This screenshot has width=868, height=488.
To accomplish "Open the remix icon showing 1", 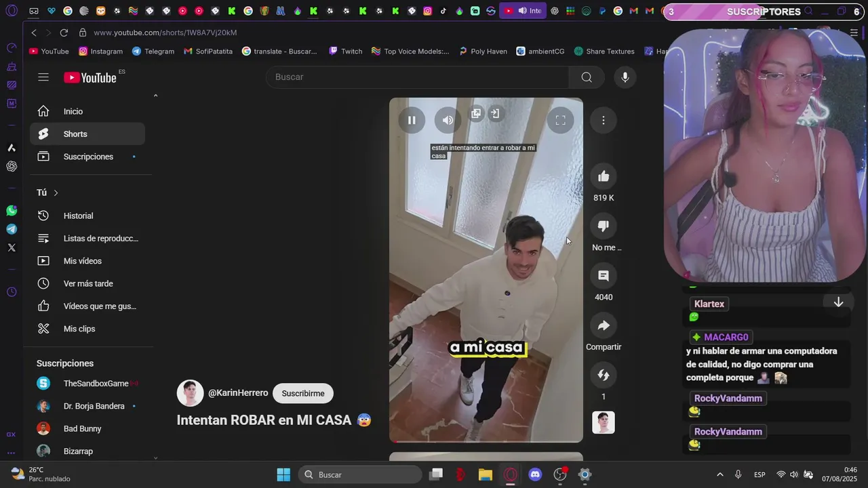I will click(x=604, y=375).
